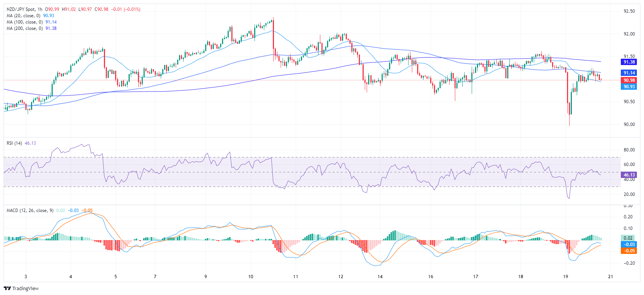Click the 91.14 MA 100 price tag

[x=629, y=73]
